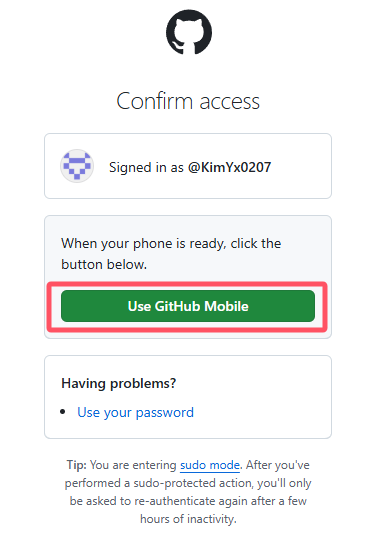Image resolution: width=382 pixels, height=542 pixels.
Task: Click the Signed in as label
Action: (146, 167)
